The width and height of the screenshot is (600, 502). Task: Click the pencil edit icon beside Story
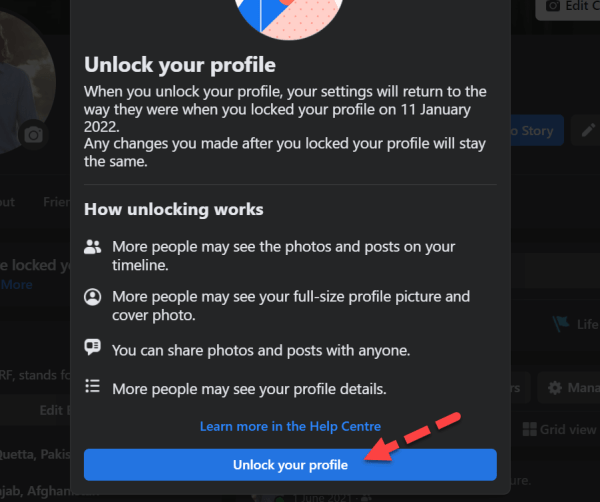587,130
